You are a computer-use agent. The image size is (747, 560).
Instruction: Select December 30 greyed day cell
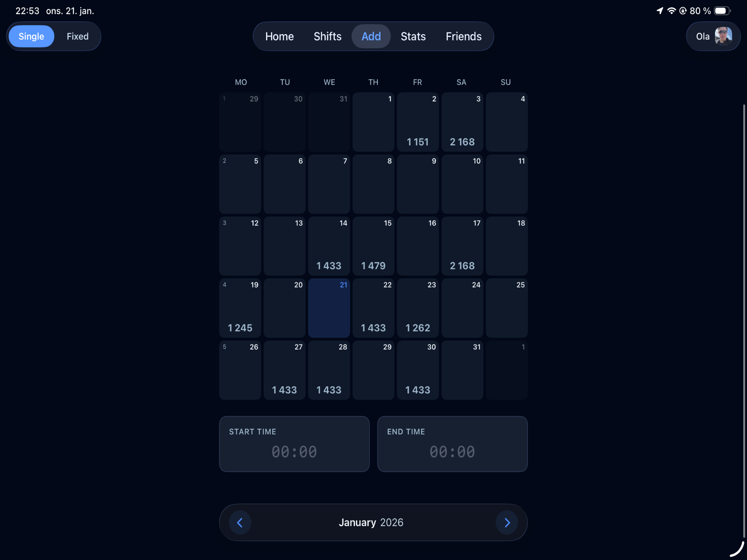(x=284, y=122)
